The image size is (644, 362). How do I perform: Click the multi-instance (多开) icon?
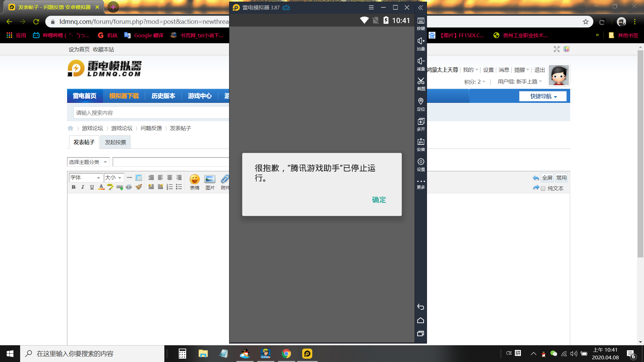click(421, 122)
